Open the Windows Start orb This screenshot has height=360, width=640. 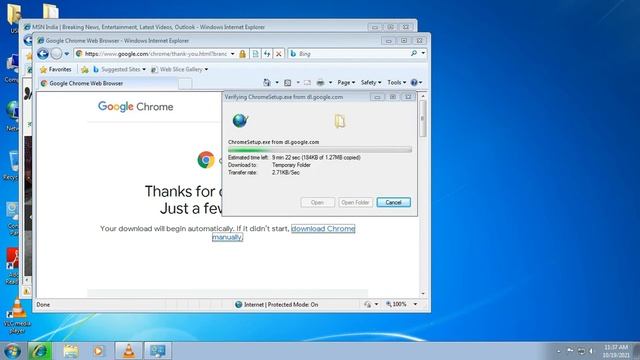point(12,351)
